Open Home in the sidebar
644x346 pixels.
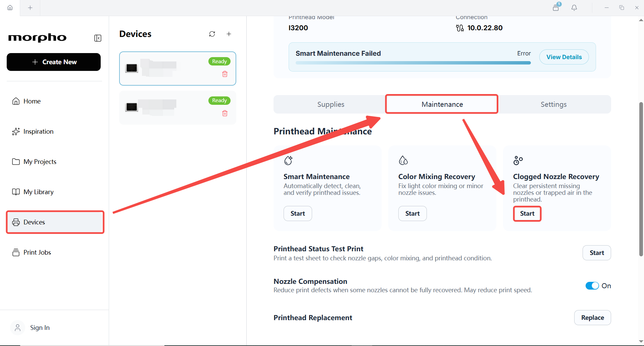(54, 101)
